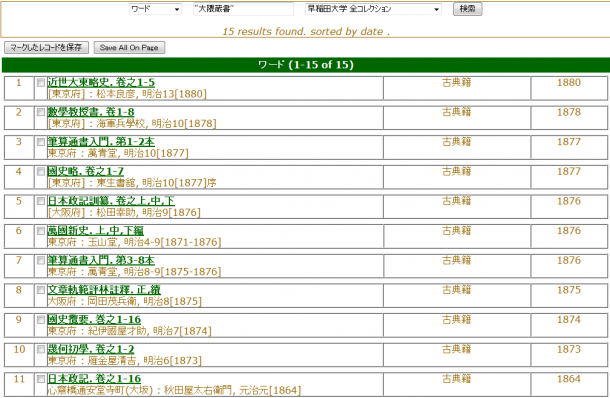Check the box for result 2 數學教授書

41,112
